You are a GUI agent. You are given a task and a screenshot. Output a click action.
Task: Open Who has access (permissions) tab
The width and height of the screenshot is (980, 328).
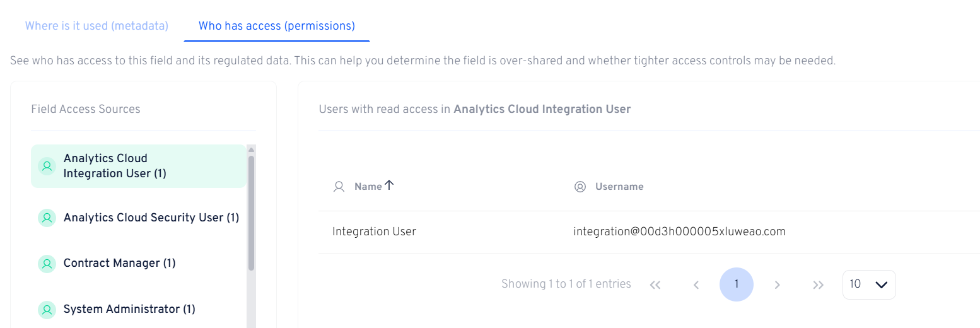point(276,26)
